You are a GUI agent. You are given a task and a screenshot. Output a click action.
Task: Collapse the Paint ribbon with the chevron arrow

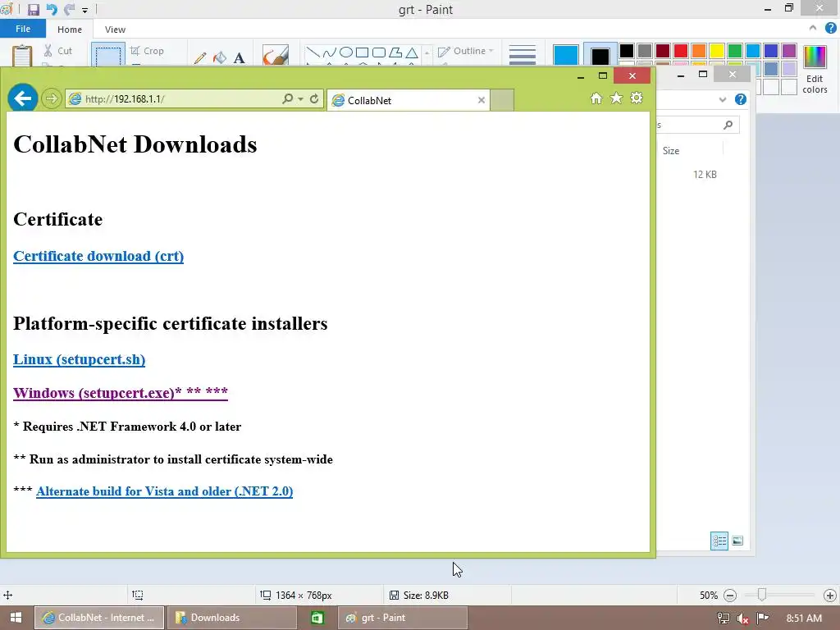[813, 28]
